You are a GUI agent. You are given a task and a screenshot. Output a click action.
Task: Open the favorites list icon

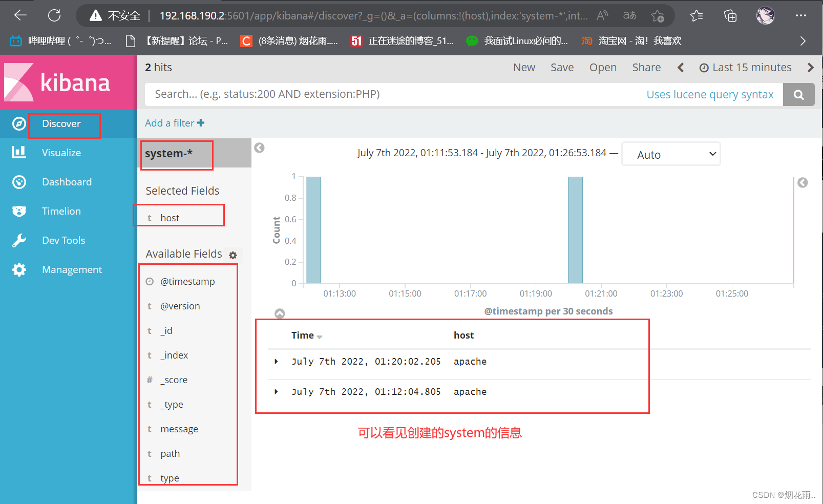(x=697, y=16)
